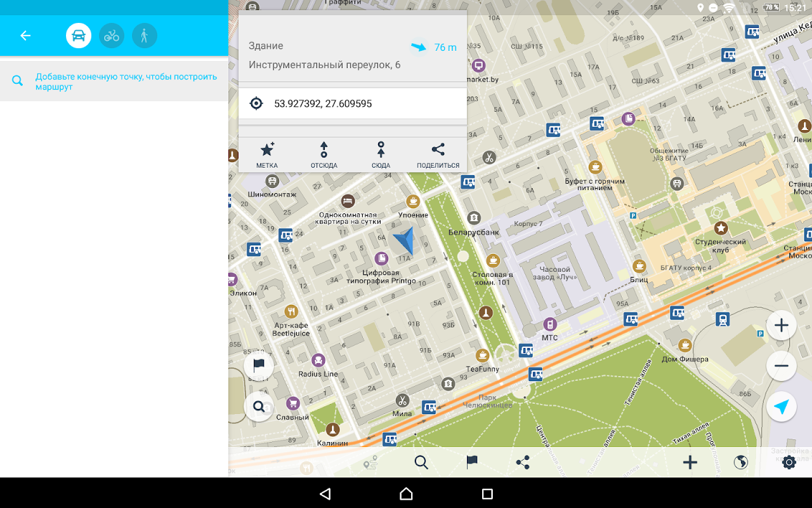This screenshot has height=508, width=812.
Task: Set route destination with Сюда
Action: 381,155
